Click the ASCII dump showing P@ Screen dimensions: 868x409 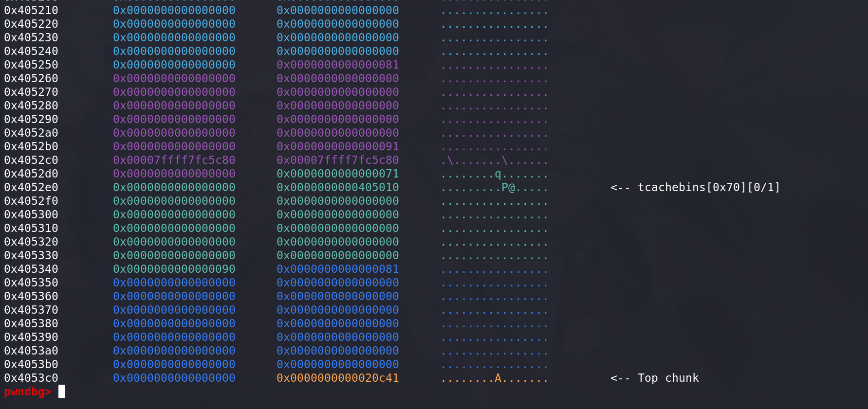point(495,187)
